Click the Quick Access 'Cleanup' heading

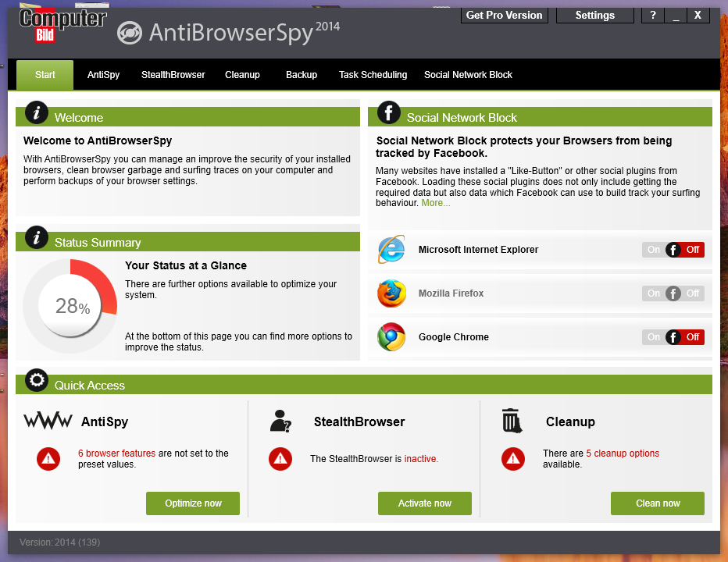(x=570, y=421)
